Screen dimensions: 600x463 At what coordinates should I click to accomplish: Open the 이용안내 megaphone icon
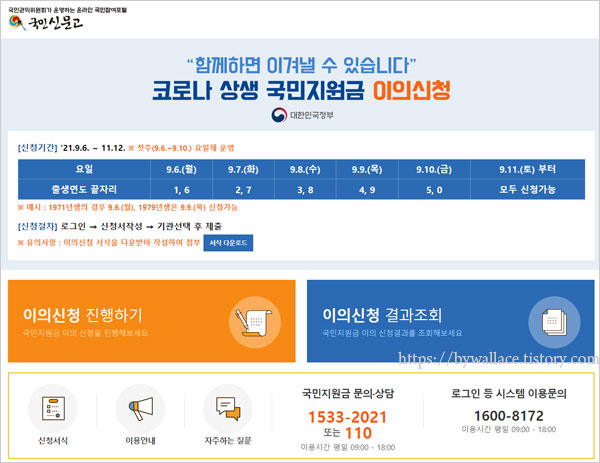click(140, 409)
